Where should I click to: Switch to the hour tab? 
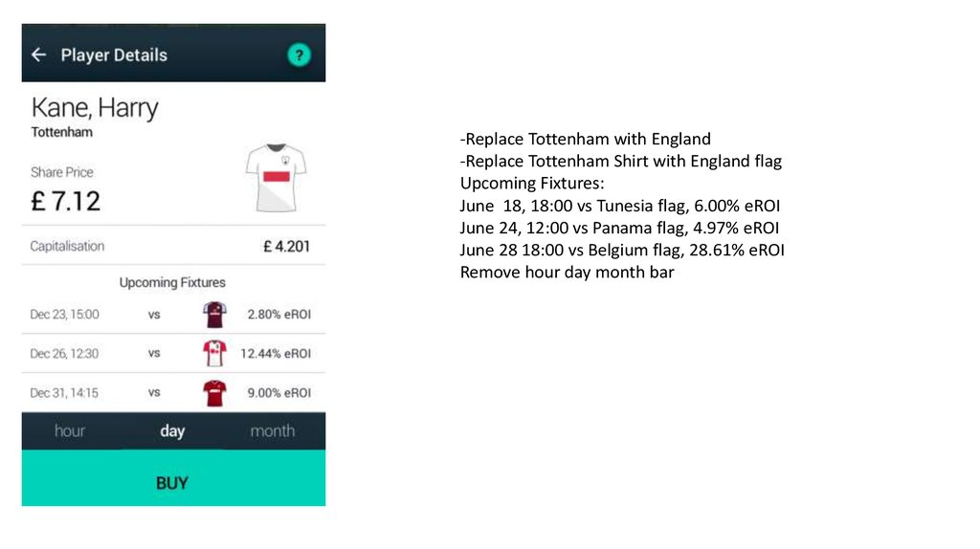[x=70, y=431]
